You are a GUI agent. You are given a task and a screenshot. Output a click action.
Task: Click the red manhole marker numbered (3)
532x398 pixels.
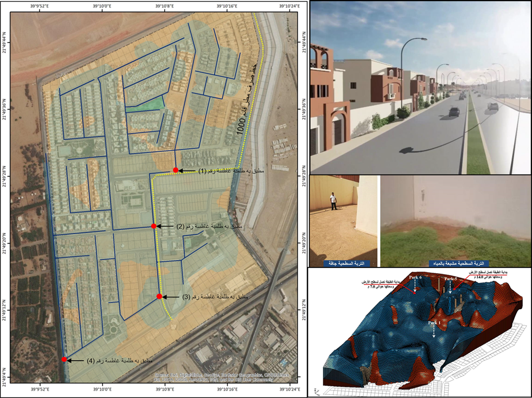point(159,296)
